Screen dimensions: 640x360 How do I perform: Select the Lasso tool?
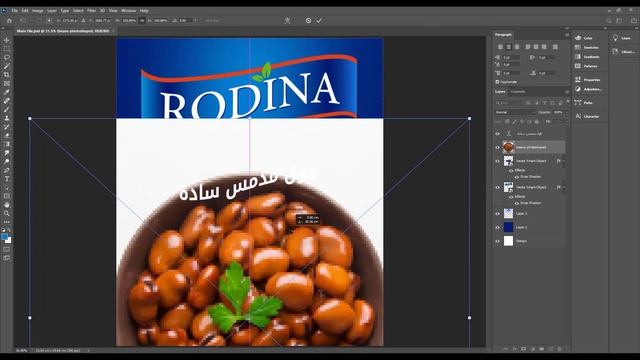pyautogui.click(x=7, y=58)
